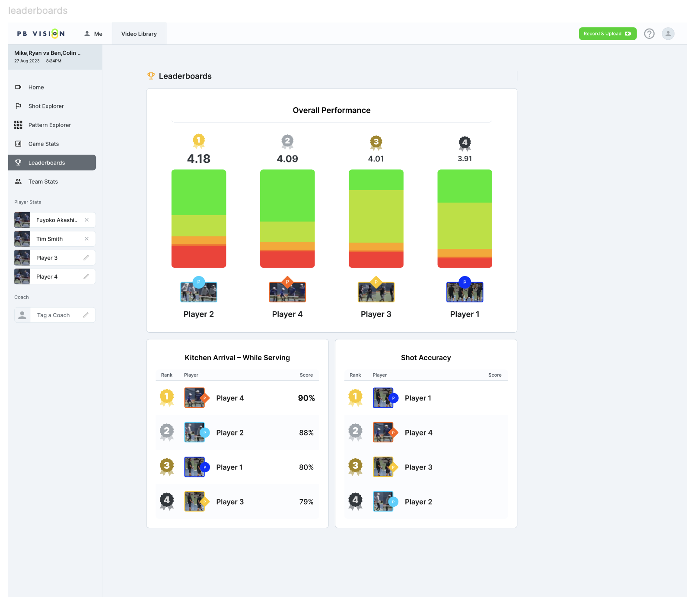Click Player 2's overall performance bar
The image size is (700, 597).
pos(199,219)
